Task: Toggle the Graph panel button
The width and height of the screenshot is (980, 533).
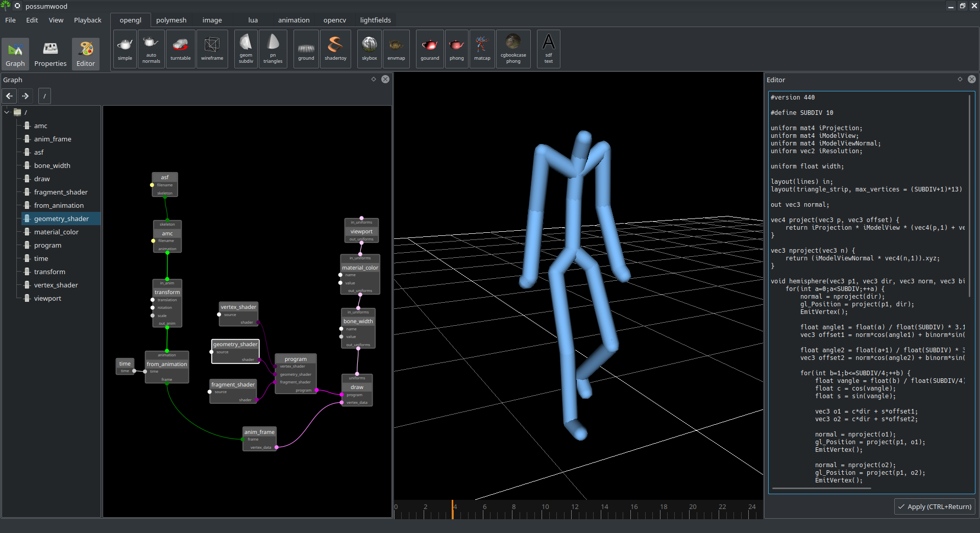Action: click(15, 54)
